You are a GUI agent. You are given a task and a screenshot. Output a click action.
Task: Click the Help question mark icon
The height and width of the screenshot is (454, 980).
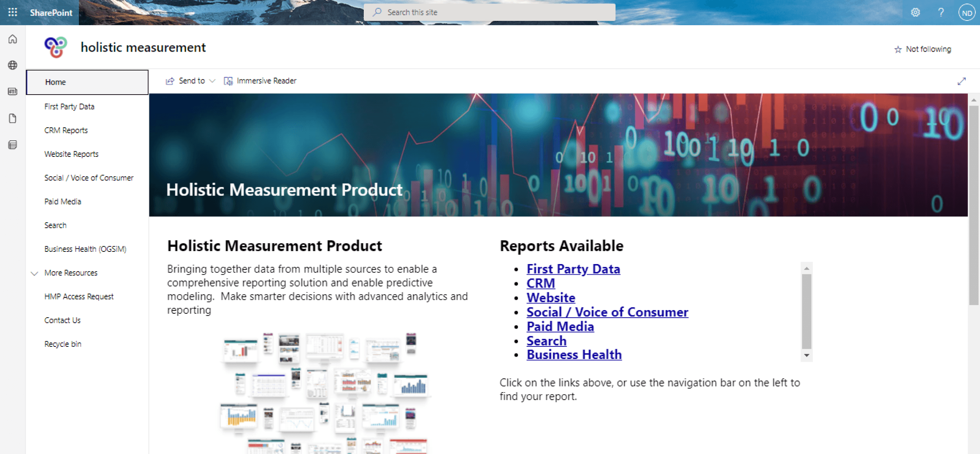941,13
